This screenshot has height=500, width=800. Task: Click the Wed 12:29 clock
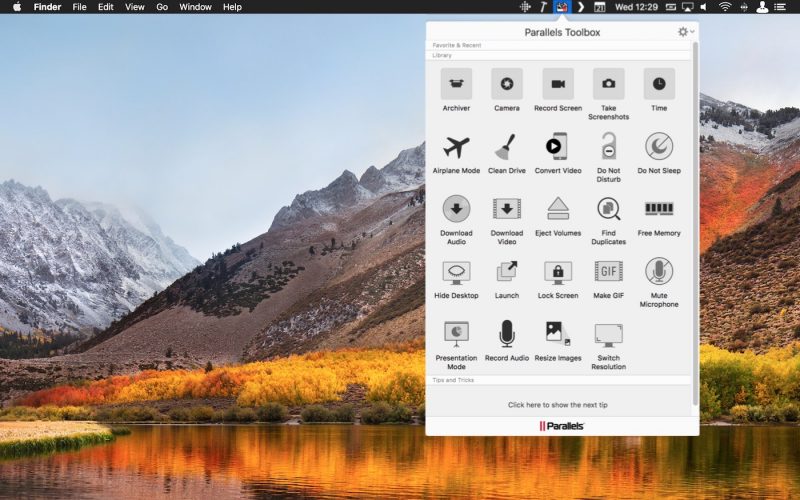(636, 7)
